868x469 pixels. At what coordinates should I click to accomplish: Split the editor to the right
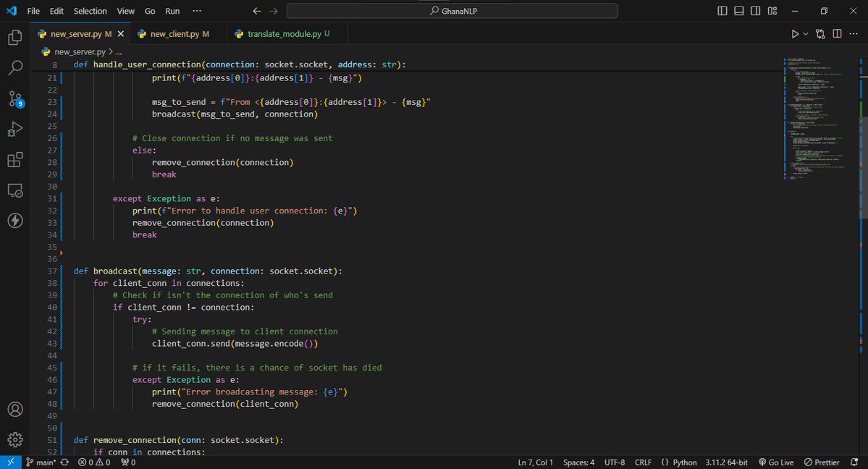tap(837, 34)
